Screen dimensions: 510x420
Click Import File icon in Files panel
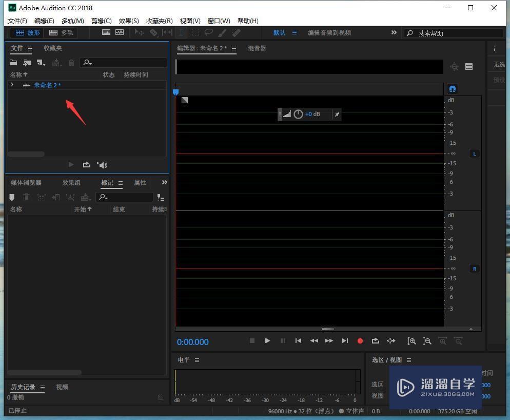(x=27, y=62)
